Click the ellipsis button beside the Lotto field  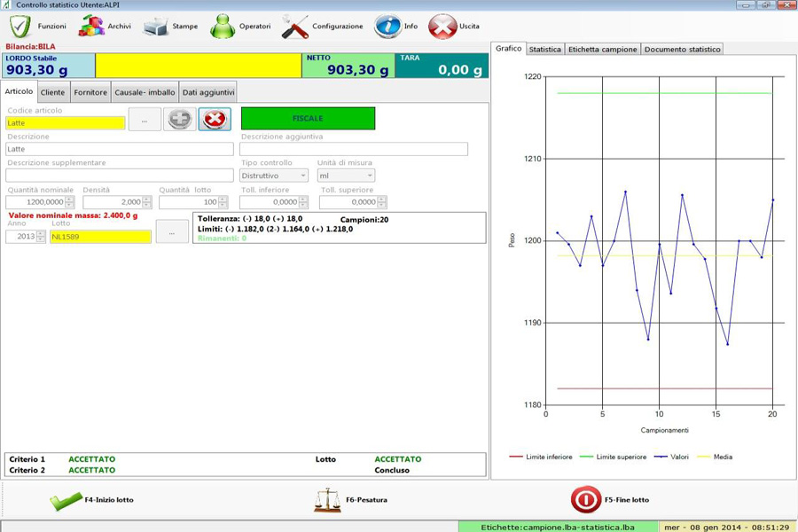[x=172, y=231]
